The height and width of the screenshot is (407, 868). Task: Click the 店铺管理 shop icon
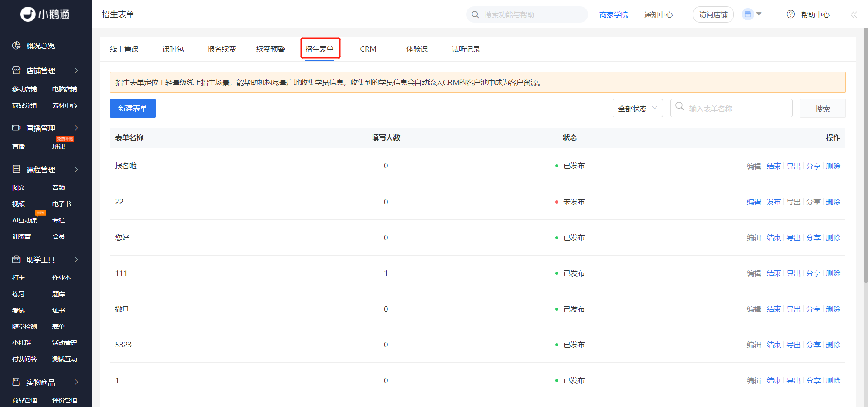16,71
